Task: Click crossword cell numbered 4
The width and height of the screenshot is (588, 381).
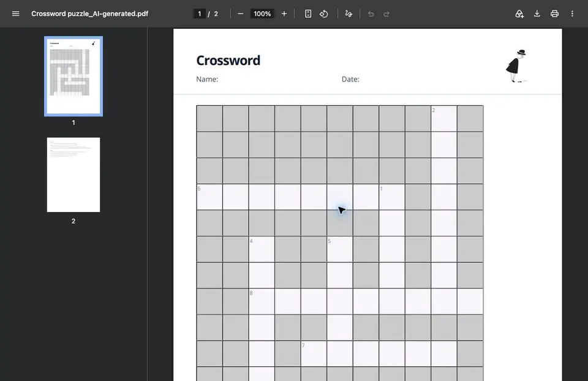Action: (x=262, y=249)
